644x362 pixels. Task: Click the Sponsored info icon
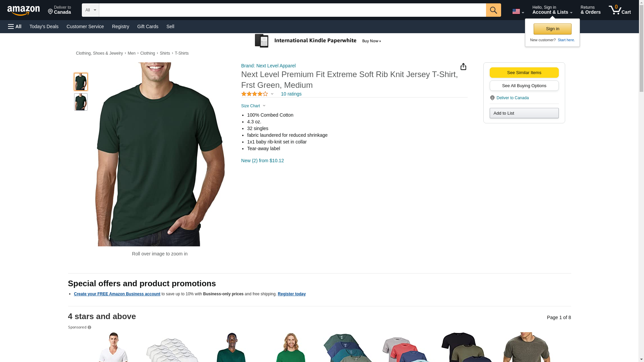pos(89,327)
